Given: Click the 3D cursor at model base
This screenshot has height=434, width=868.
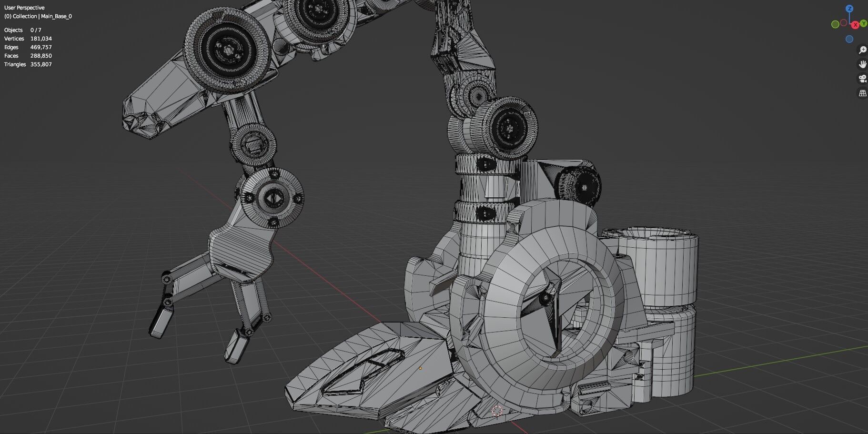Looking at the screenshot, I should 497,411.
